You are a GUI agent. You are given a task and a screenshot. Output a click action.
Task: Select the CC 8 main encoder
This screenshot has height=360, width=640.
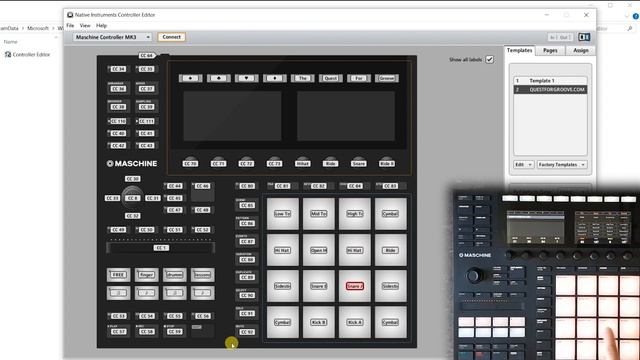coord(133,197)
